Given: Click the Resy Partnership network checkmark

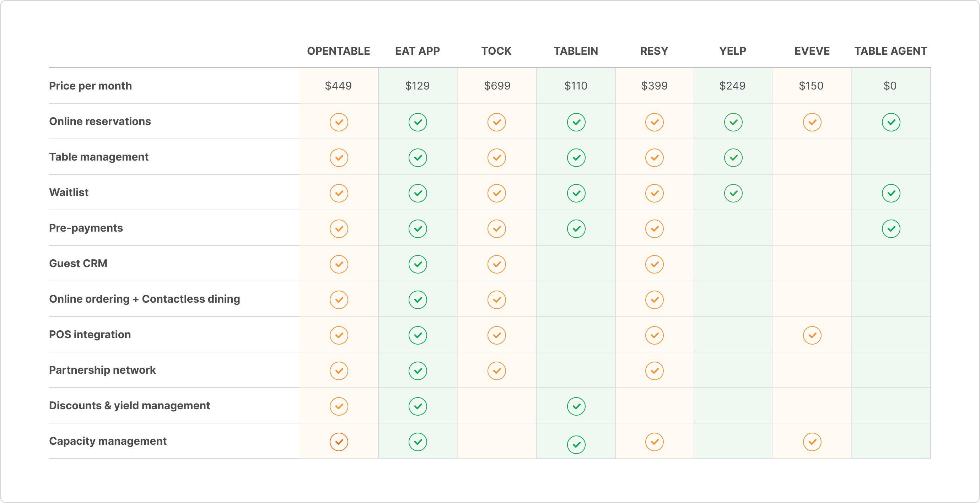Looking at the screenshot, I should point(655,370).
